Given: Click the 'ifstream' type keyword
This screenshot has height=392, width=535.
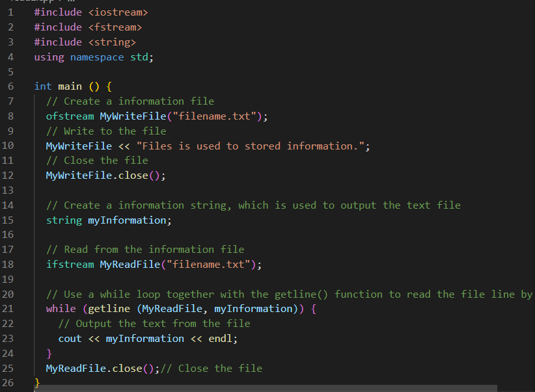Looking at the screenshot, I should tap(70, 265).
